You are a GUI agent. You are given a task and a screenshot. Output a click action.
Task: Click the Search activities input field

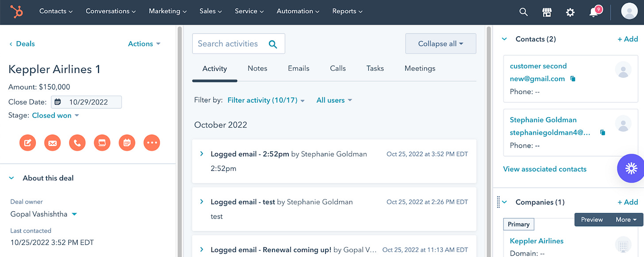click(x=238, y=44)
